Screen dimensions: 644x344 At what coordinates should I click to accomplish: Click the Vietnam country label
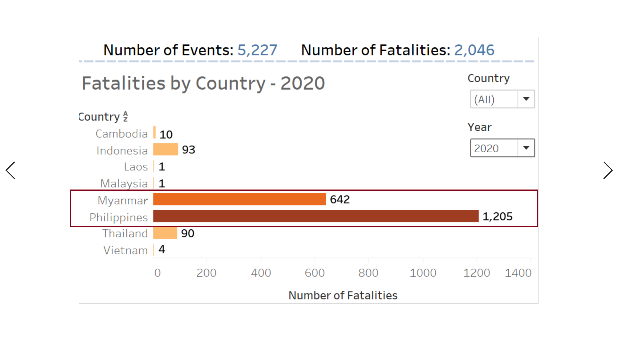point(126,250)
